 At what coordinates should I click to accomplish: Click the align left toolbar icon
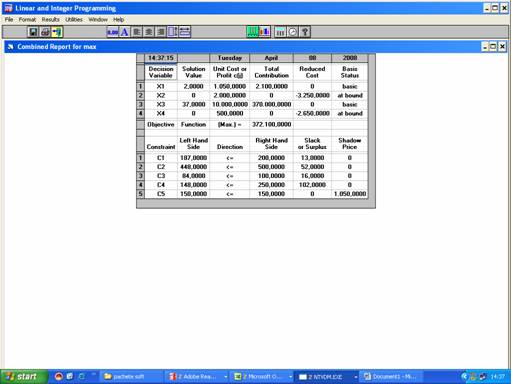point(137,32)
